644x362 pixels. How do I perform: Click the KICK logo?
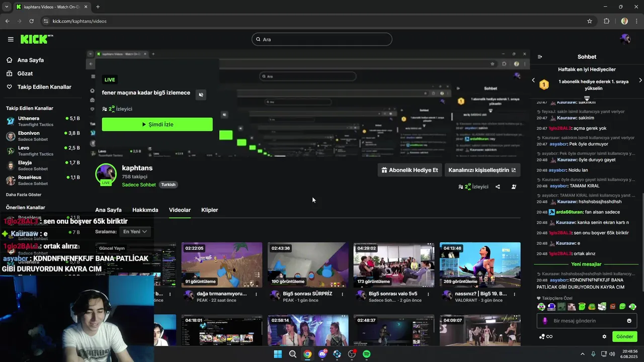36,39
